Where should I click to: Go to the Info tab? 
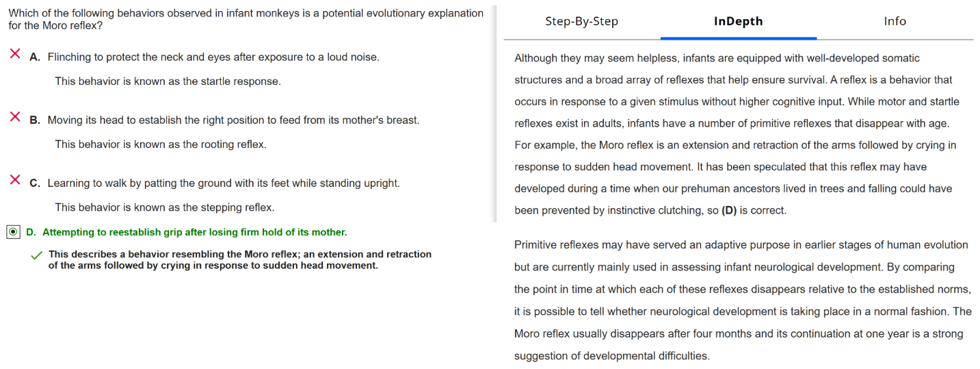tap(895, 21)
